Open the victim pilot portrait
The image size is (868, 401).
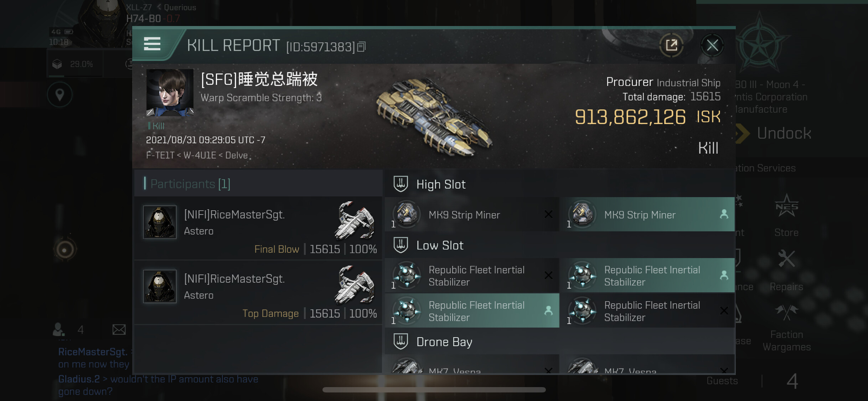coord(170,93)
